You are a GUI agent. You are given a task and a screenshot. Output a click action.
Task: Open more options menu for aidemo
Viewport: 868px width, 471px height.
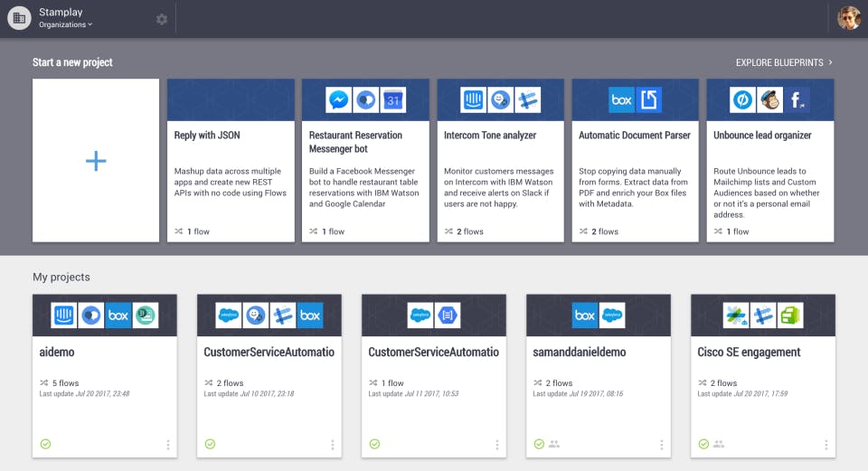point(168,445)
